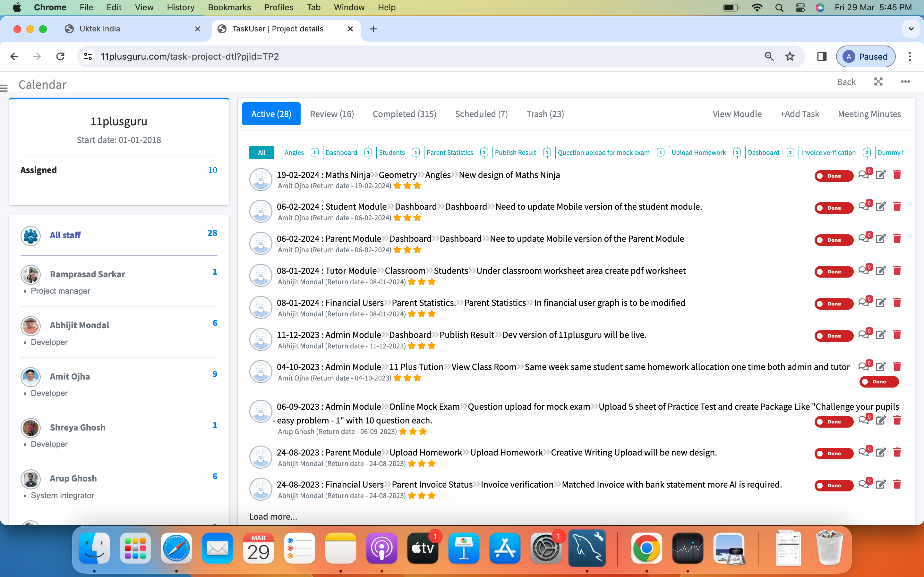Click the hamburger sidebar menu icon
Viewport: 924px width, 577px height.
(x=4, y=88)
